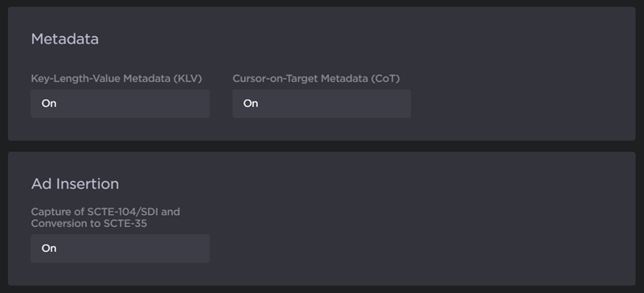Click the Ad Insertion section heading

point(75,184)
